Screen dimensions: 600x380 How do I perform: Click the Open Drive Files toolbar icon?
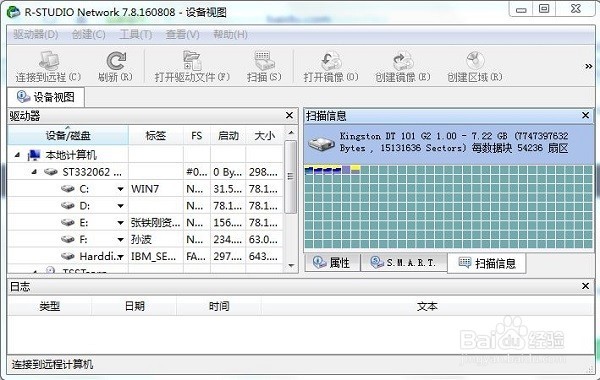(x=192, y=60)
